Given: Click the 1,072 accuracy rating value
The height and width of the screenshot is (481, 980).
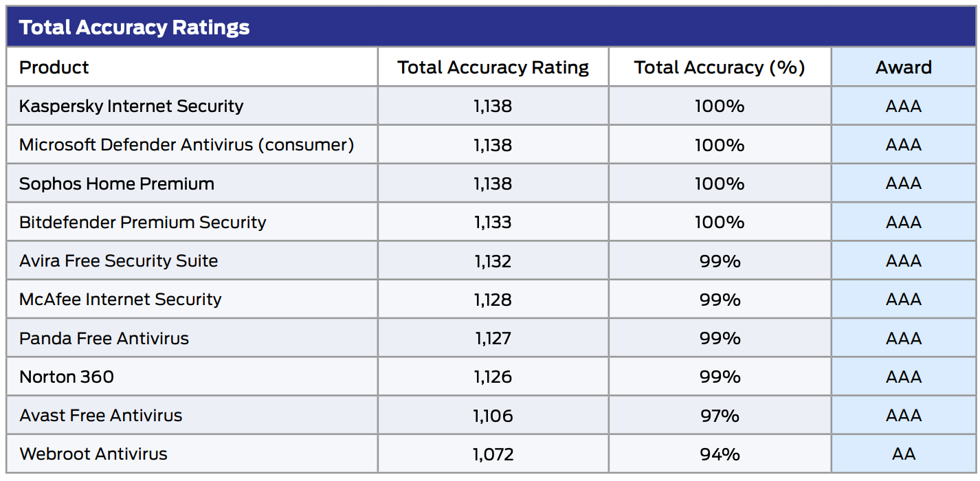Looking at the screenshot, I should coord(493,454).
